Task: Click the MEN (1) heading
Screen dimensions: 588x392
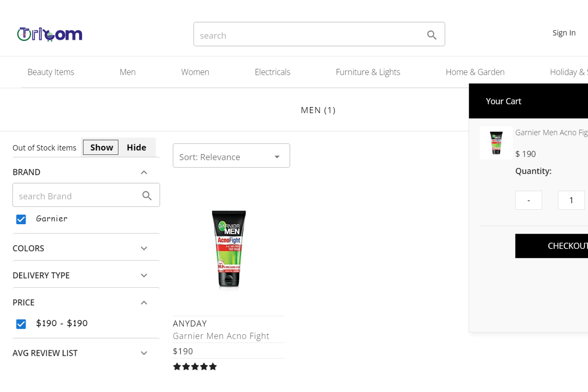Action: (x=318, y=110)
